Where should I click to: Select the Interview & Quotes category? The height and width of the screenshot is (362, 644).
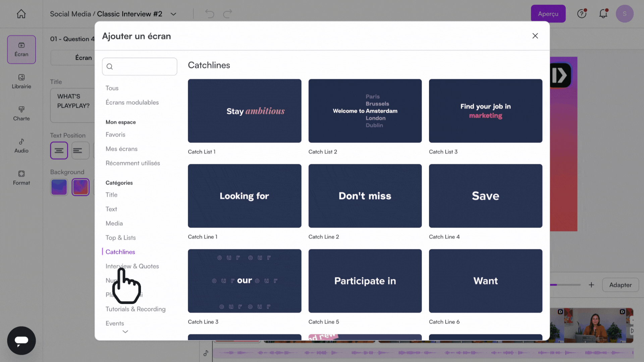[132, 266]
